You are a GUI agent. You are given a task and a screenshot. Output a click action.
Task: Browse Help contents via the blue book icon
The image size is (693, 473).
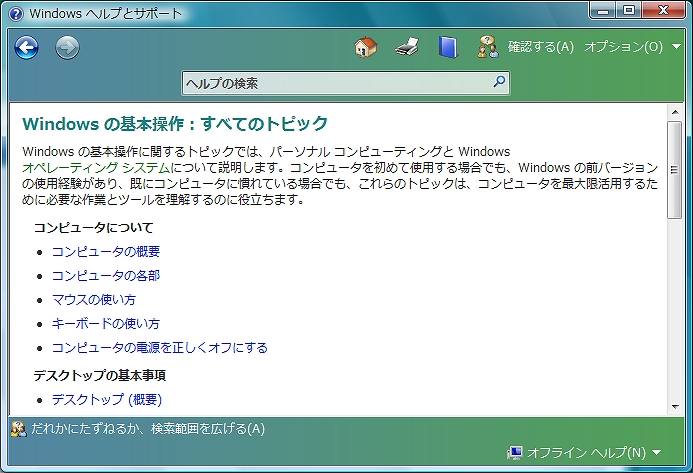tap(448, 47)
